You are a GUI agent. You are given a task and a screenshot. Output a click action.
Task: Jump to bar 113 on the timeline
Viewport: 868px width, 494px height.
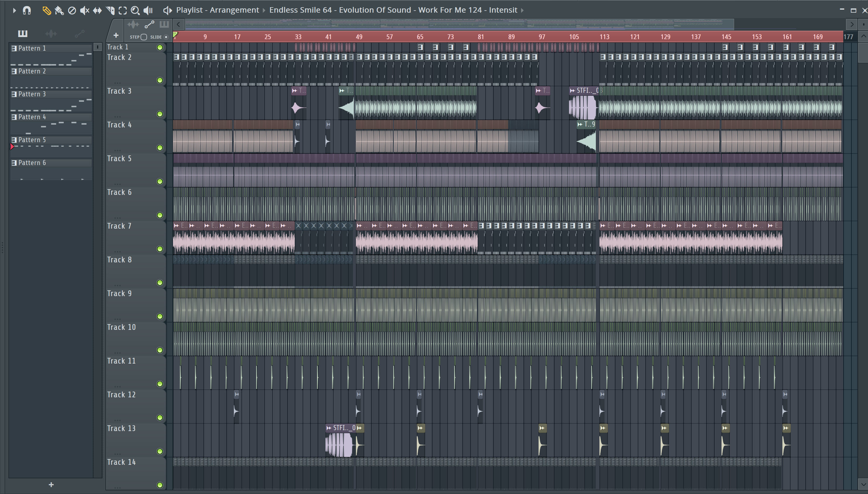pos(605,37)
